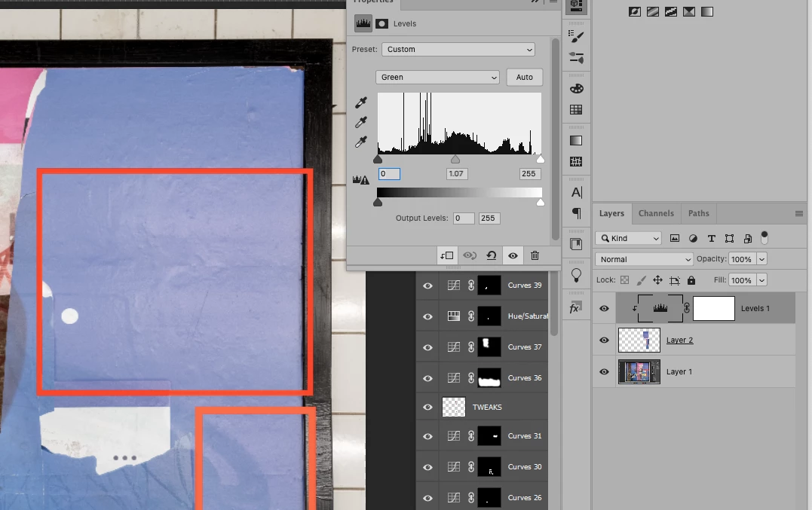Image resolution: width=812 pixels, height=510 pixels.
Task: Toggle Levels adjustment visibility eye in Properties
Action: click(513, 255)
